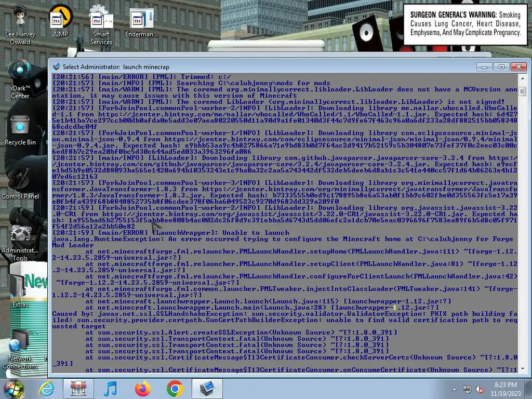Open the Control Panel desktop icon
532x399 pixels.
pos(20,183)
